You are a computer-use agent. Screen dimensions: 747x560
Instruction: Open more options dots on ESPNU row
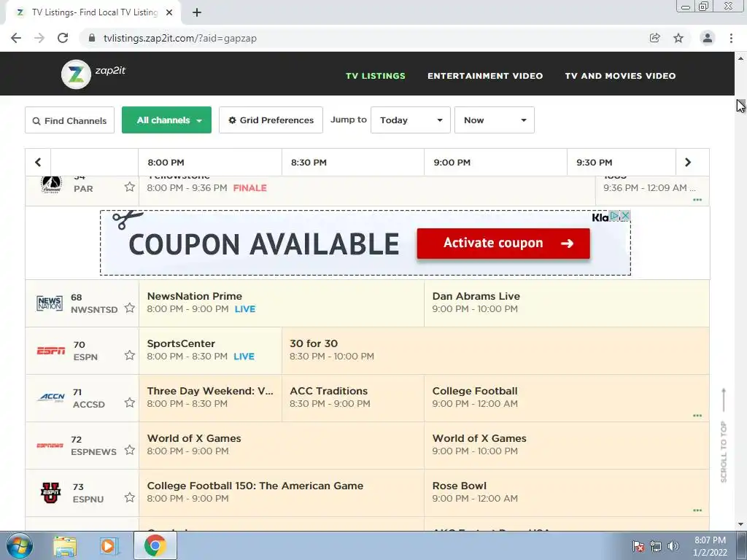point(697,510)
